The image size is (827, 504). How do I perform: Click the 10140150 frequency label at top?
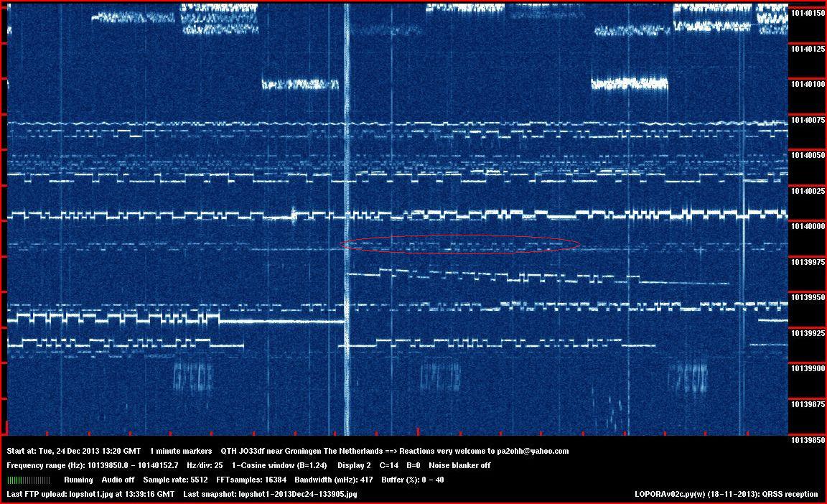point(807,13)
